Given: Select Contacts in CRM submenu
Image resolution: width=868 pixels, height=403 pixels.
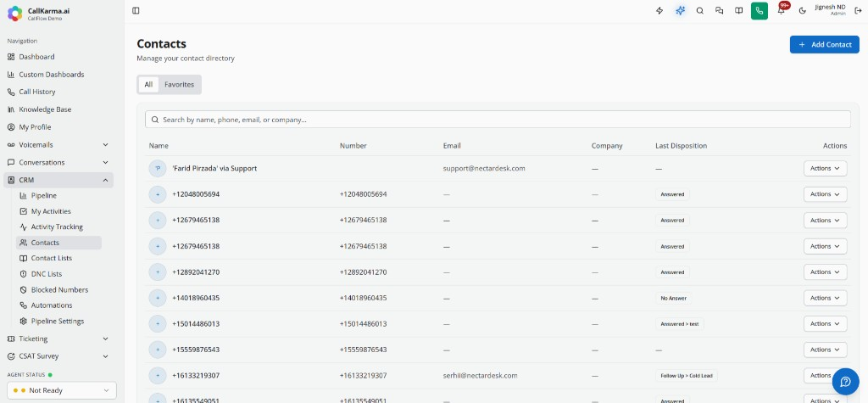Looking at the screenshot, I should [x=58, y=243].
